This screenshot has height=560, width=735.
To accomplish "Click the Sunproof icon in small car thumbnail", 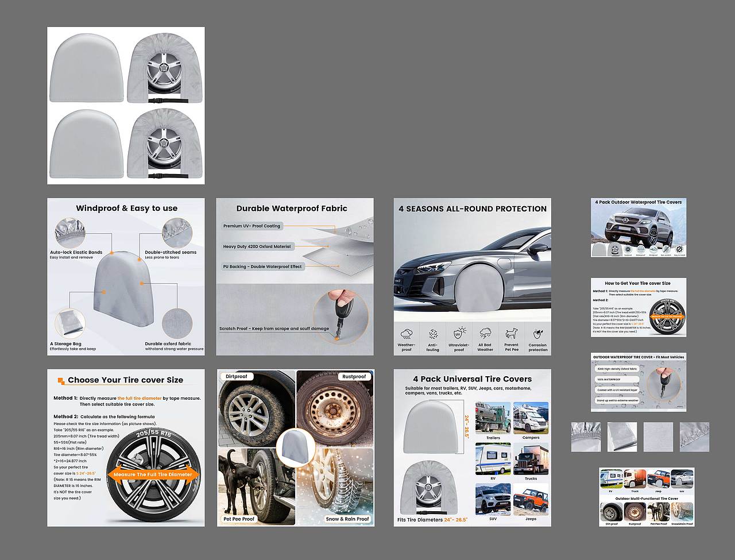I will pyautogui.click(x=628, y=250).
